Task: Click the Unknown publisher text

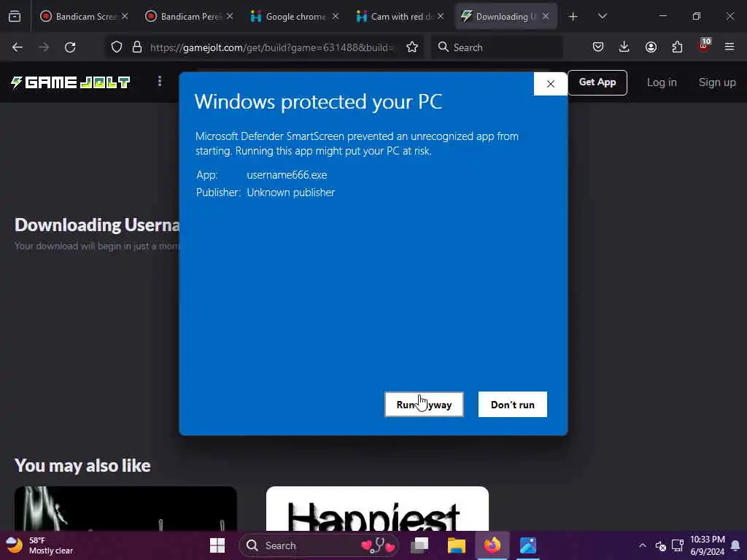Action: click(290, 192)
